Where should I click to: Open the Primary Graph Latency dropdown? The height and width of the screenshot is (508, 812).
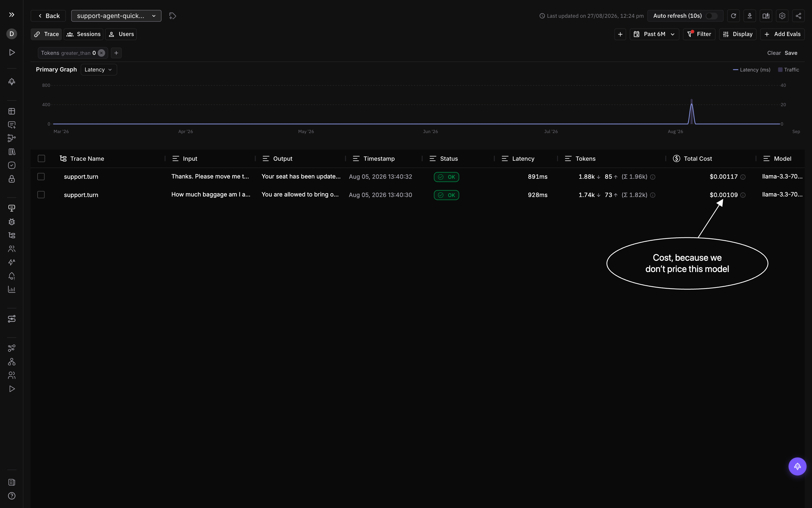(99, 70)
